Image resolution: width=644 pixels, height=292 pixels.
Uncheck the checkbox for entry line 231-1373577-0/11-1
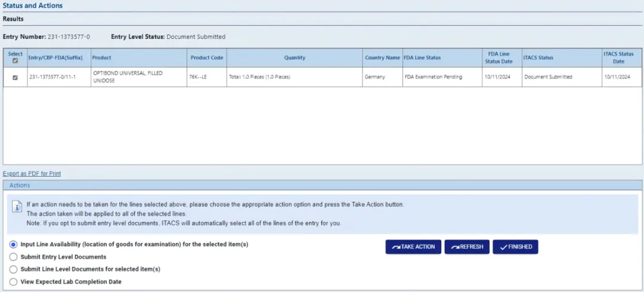pos(15,77)
